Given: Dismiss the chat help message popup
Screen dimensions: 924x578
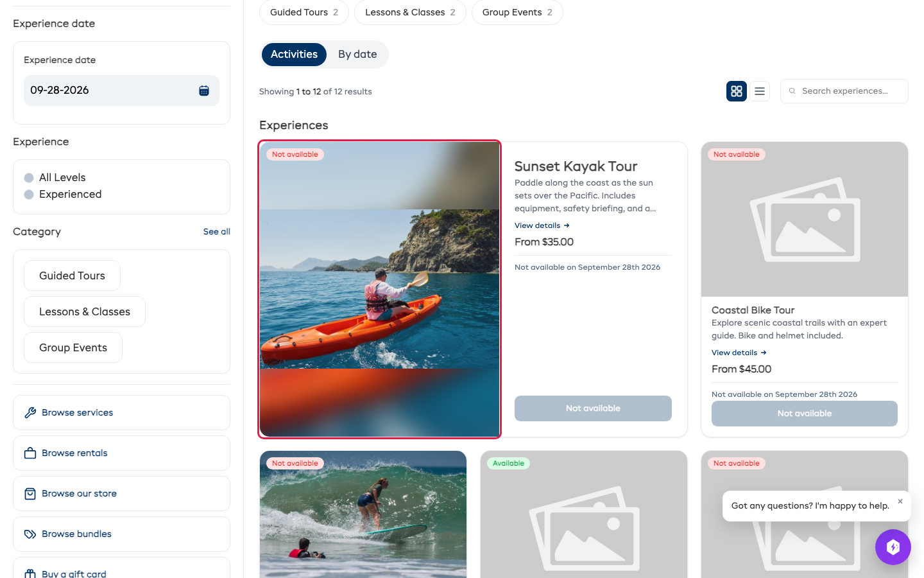Looking at the screenshot, I should coord(900,502).
